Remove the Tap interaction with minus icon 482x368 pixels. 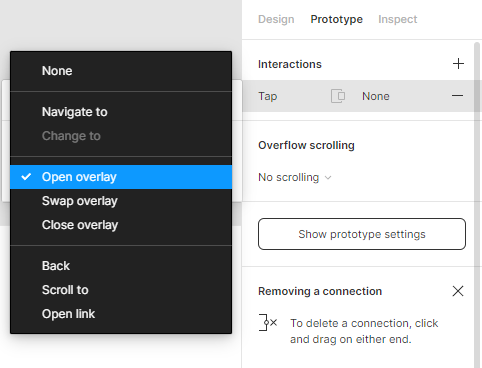(x=457, y=96)
